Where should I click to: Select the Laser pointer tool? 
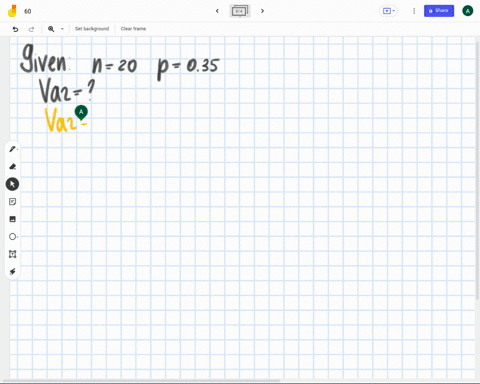point(12,271)
